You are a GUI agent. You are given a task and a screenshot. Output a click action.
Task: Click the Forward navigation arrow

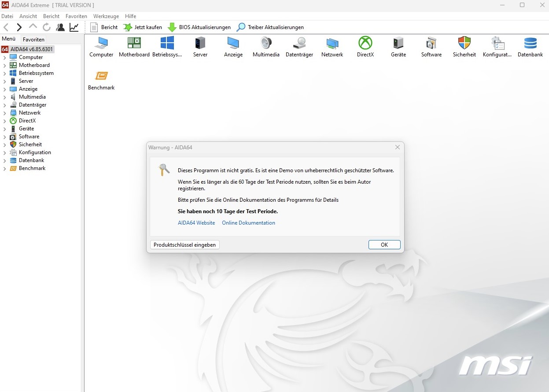click(19, 27)
